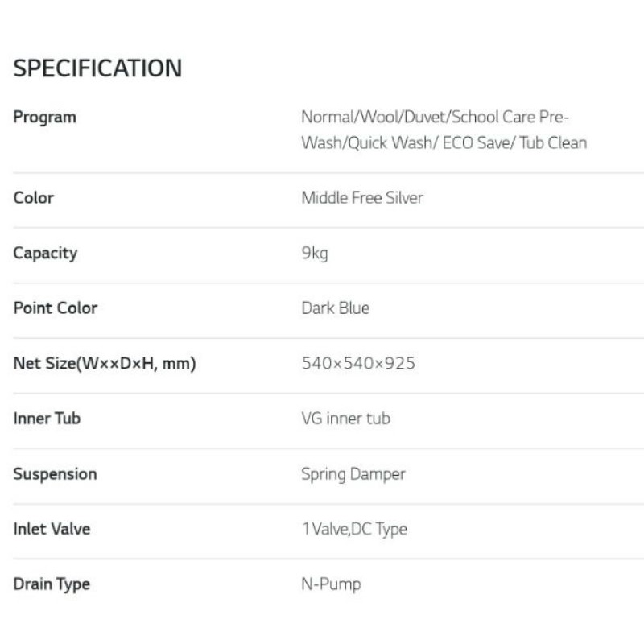Viewport: 644px width, 644px height.
Task: Click the Dark Blue value
Action: click(x=335, y=308)
